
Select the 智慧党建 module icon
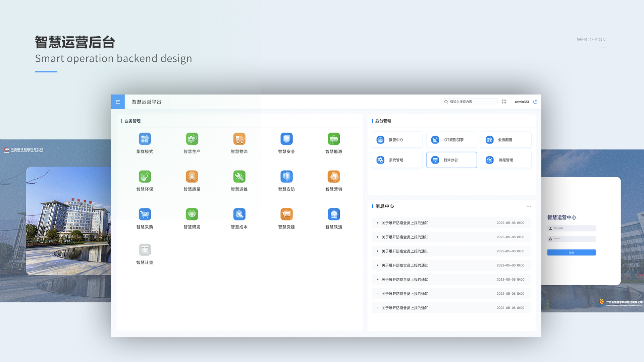(x=286, y=214)
